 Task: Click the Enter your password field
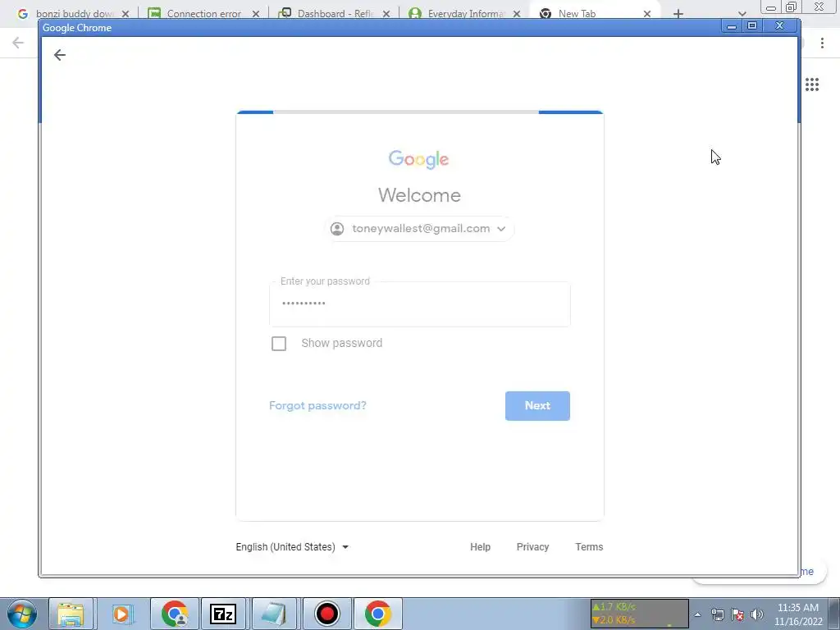[x=419, y=304]
